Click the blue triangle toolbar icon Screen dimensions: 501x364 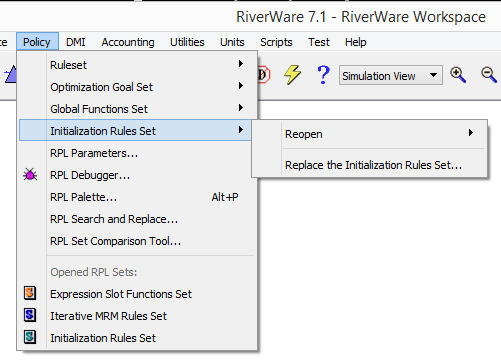(x=11, y=74)
